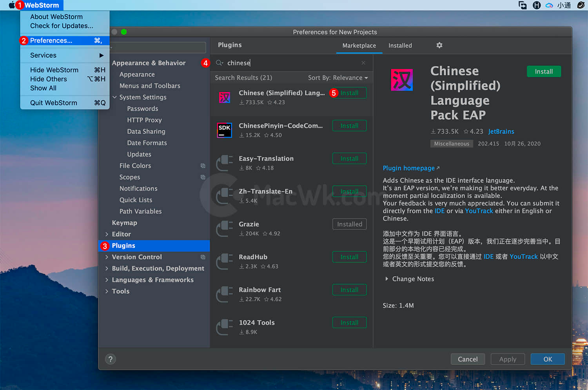Open the JetBrains vendor link
Viewport: 588px width, 390px height.
501,131
